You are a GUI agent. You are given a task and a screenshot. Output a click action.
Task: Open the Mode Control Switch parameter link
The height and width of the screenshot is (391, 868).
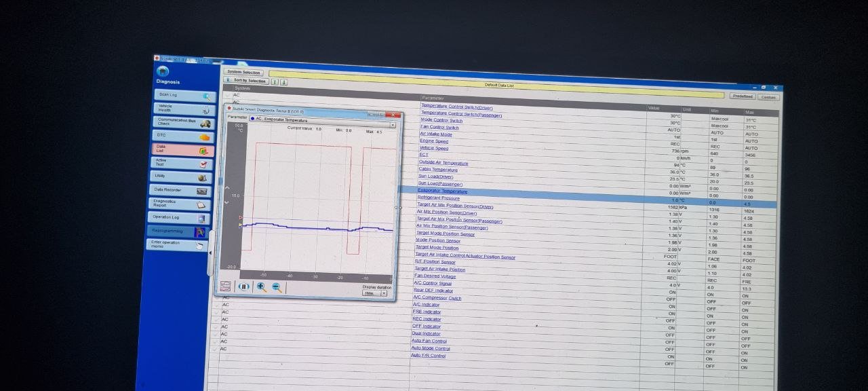coord(441,120)
